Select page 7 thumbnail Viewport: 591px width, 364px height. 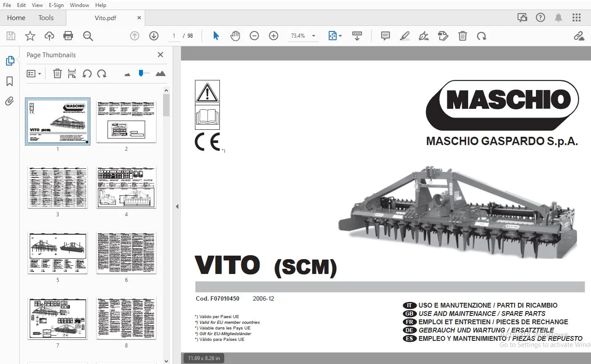click(57, 318)
